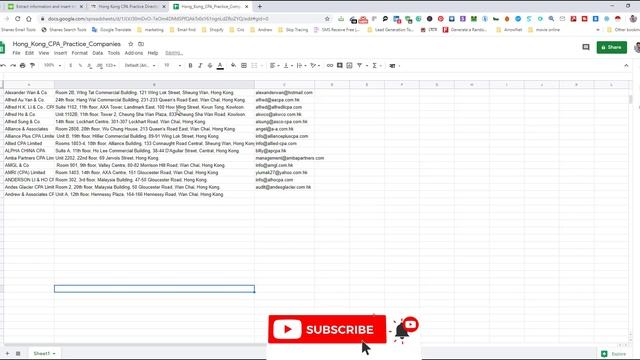Open comment history icon
The width and height of the screenshot is (640, 360).
tap(586, 47)
